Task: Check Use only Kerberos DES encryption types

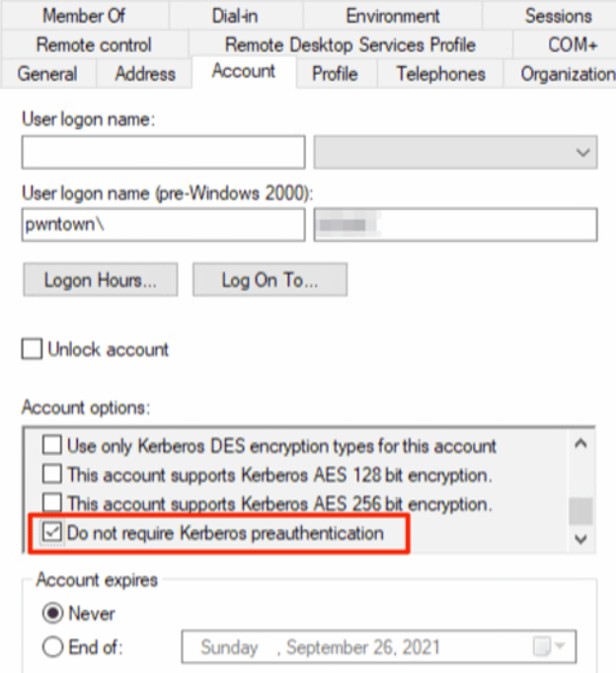Action: [x=50, y=445]
